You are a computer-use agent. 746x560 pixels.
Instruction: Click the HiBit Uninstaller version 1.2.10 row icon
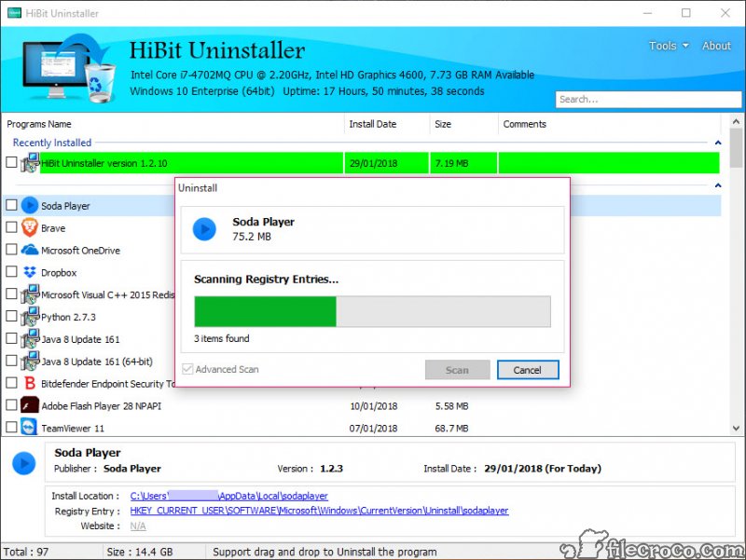point(30,162)
